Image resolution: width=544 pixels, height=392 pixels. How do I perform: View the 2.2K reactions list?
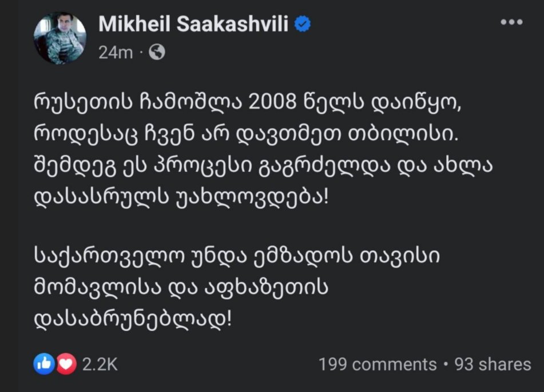(x=100, y=365)
